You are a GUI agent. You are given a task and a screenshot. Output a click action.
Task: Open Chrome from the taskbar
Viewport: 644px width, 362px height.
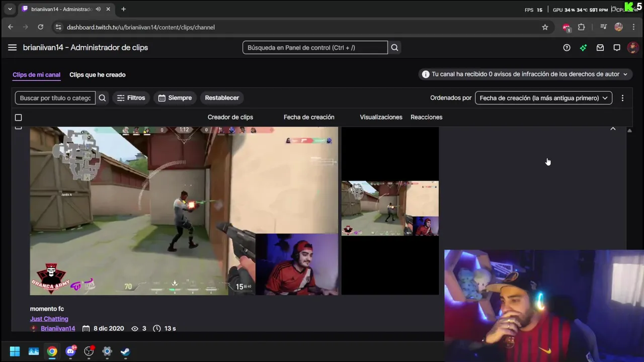[x=52, y=351]
